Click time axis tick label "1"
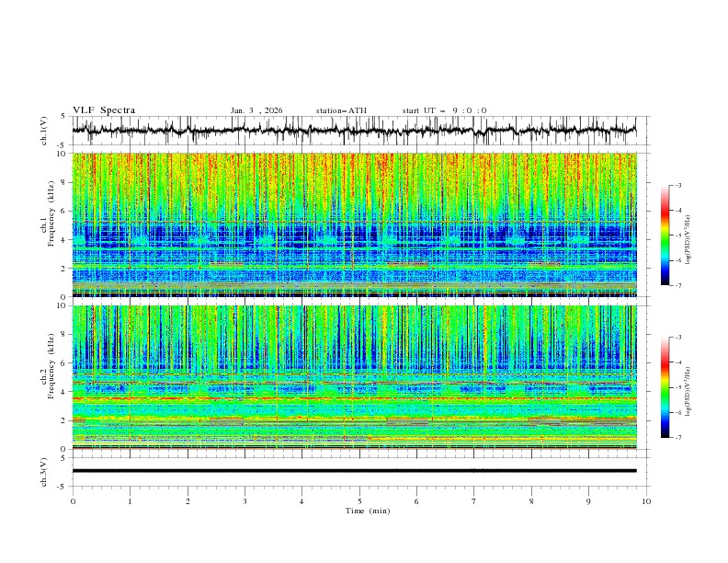The image size is (728, 563). (130, 501)
